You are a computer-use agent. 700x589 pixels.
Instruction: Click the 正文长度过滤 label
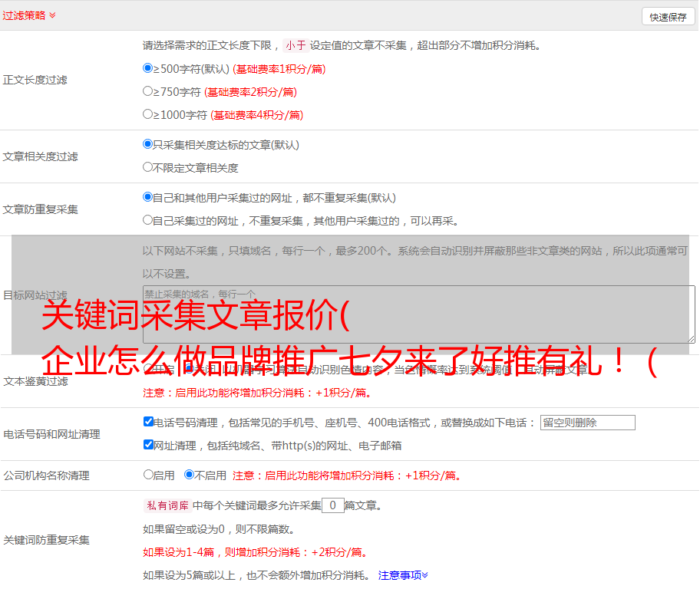click(x=35, y=80)
